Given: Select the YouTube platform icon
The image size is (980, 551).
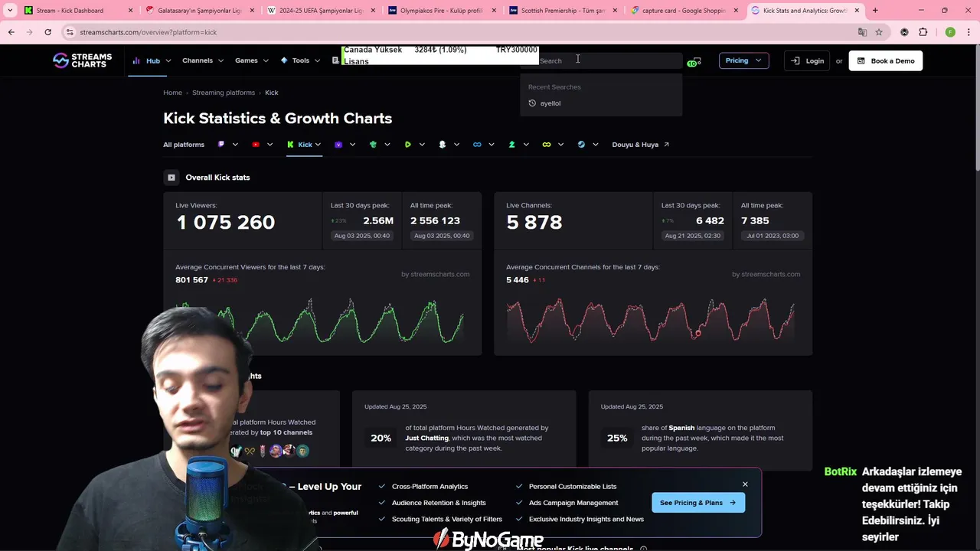Looking at the screenshot, I should coord(256,145).
